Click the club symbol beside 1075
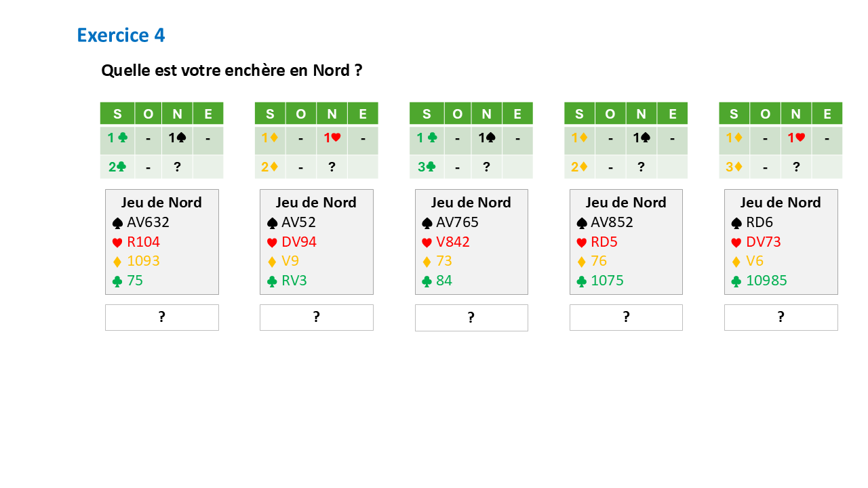868x488 pixels. [x=581, y=281]
